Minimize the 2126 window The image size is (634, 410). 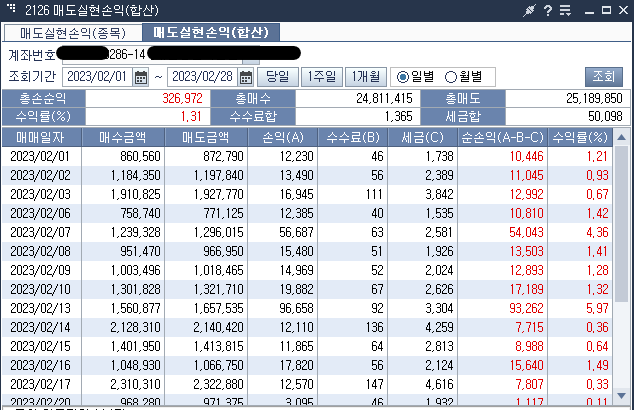coord(590,11)
